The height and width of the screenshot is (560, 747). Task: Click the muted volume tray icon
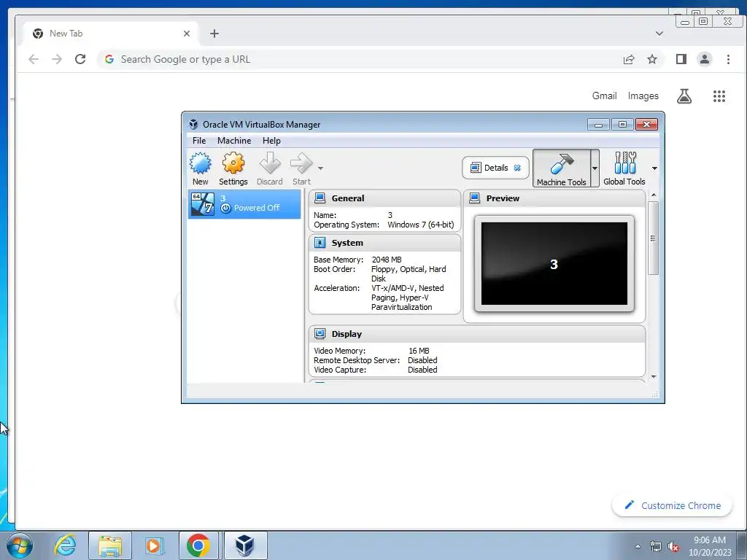(x=673, y=547)
